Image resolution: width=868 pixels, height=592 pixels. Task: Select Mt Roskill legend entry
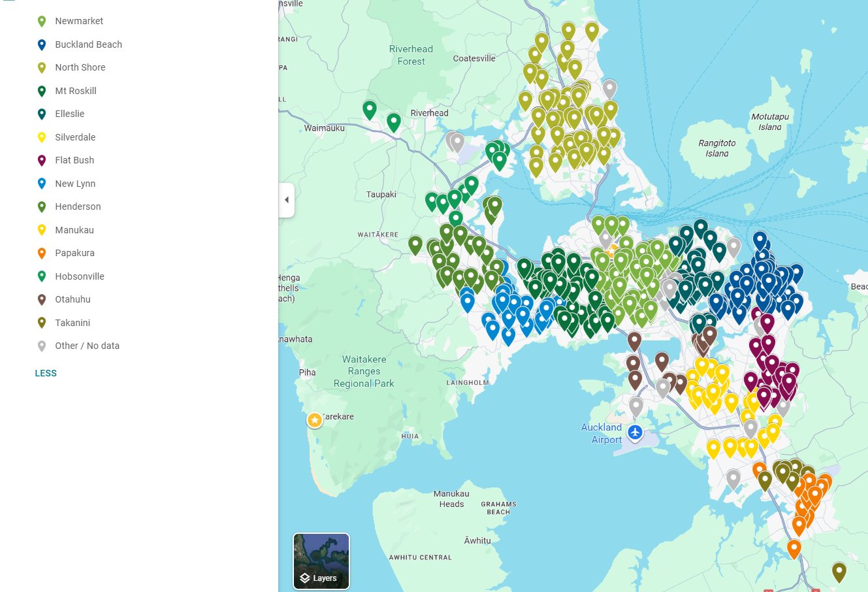76,91
